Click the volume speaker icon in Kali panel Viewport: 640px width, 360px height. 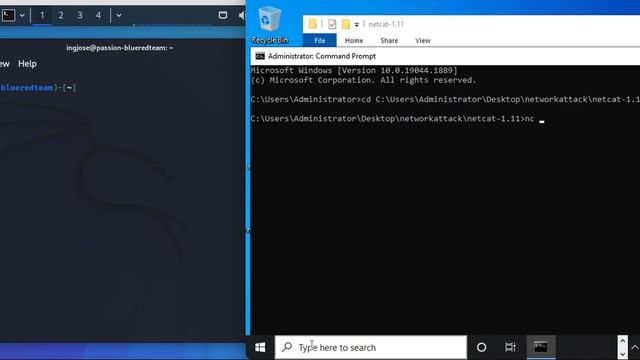pyautogui.click(x=242, y=16)
